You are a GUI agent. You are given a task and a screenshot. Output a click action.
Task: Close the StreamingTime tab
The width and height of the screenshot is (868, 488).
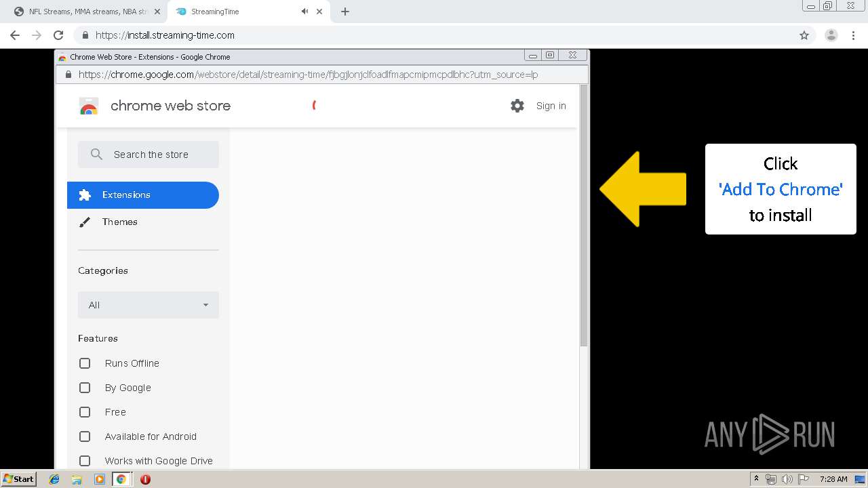(x=319, y=12)
